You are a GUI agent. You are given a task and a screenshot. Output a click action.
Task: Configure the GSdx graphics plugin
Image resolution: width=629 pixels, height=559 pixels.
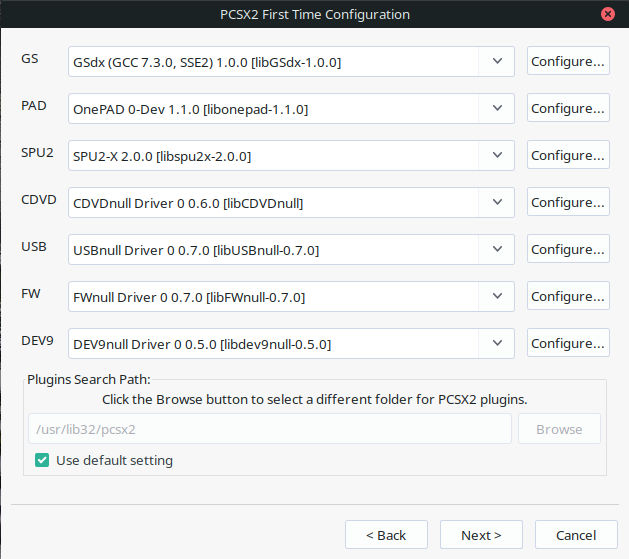pyautogui.click(x=567, y=61)
